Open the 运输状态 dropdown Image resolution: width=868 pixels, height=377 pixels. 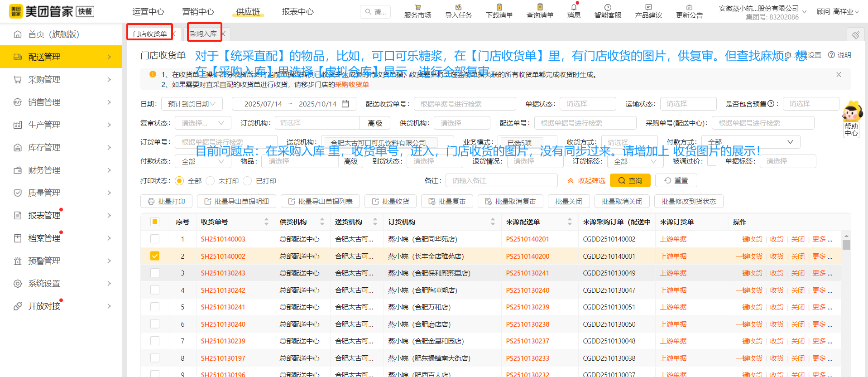(688, 104)
